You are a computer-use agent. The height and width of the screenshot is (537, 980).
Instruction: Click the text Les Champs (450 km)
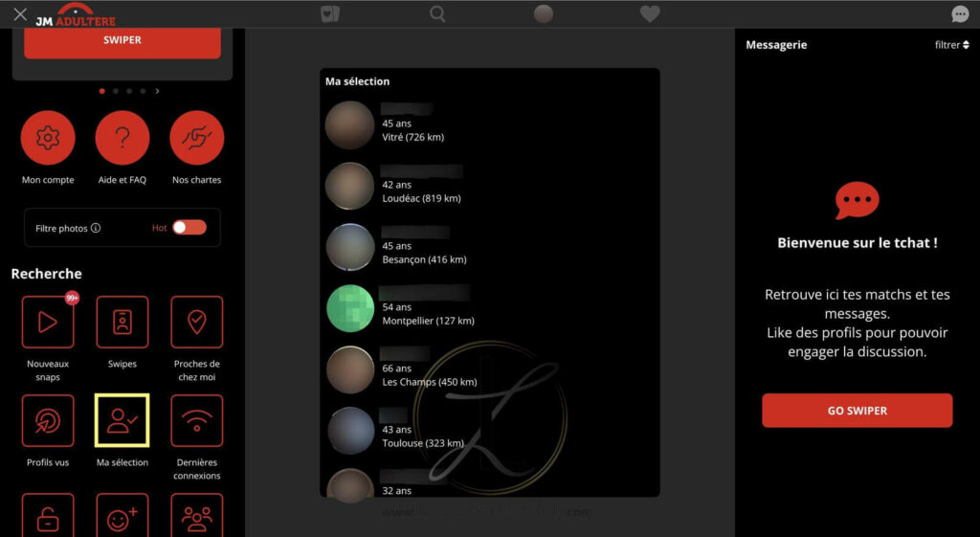click(x=430, y=383)
